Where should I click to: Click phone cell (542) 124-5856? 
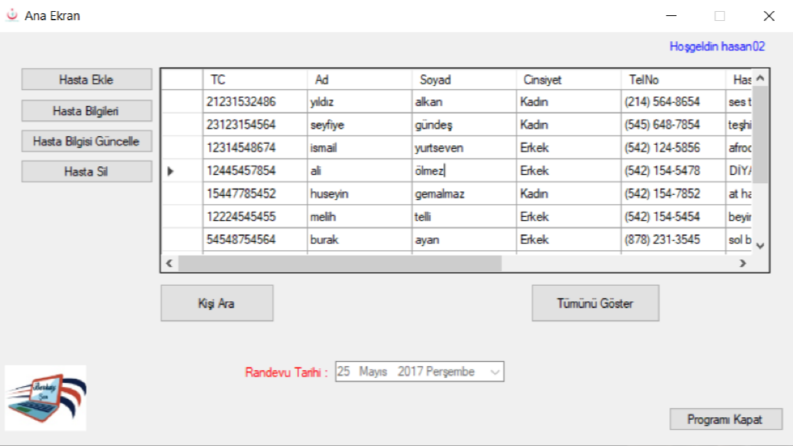click(673, 148)
